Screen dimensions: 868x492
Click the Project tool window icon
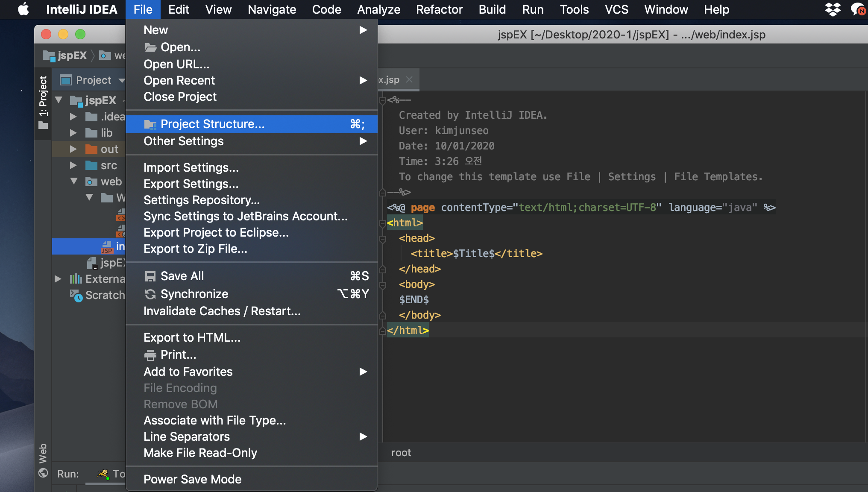(x=66, y=80)
